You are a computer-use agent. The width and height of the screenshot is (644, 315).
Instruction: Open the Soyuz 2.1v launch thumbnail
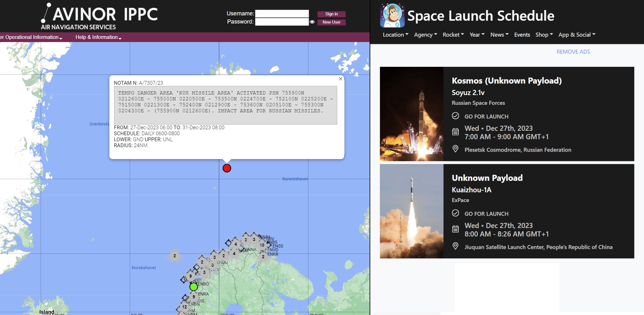pos(411,114)
